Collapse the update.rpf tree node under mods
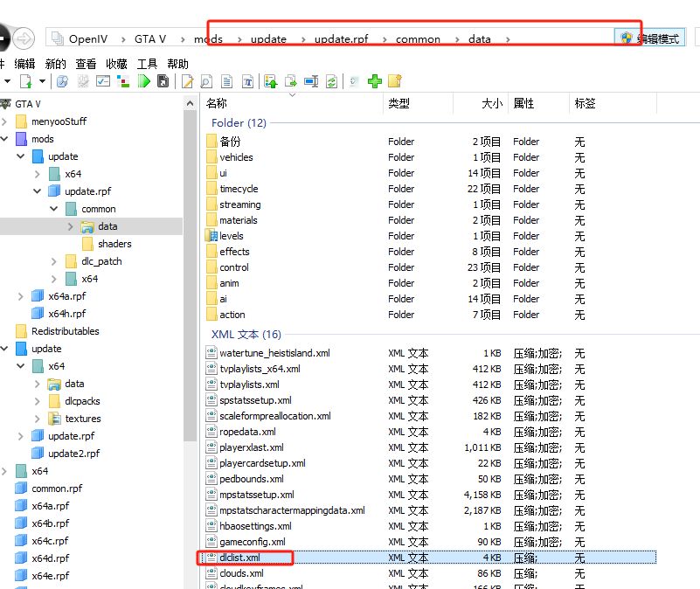Screen dimensions: 700x589 [38, 191]
